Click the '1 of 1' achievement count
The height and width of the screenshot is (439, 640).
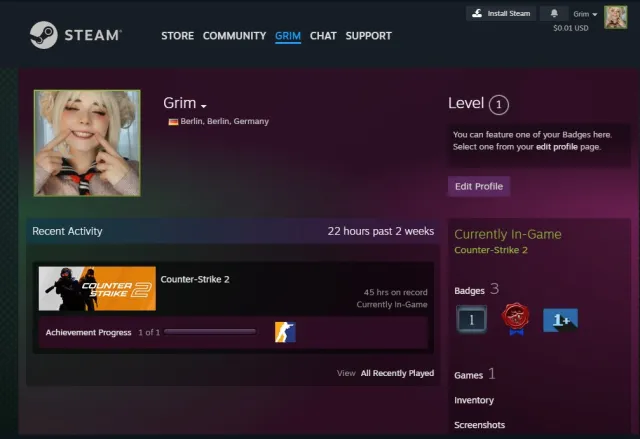click(149, 333)
